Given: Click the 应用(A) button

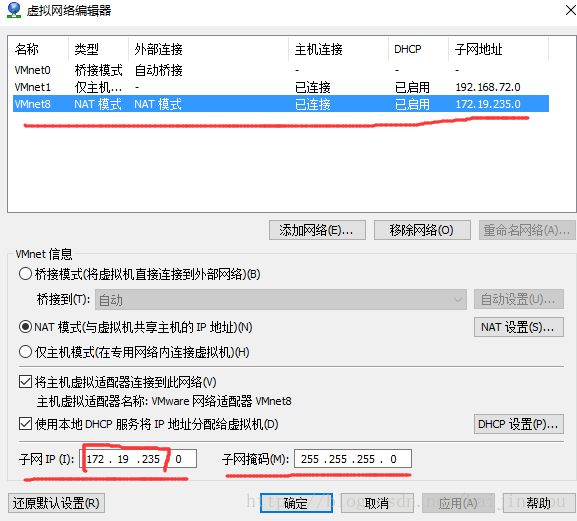Looking at the screenshot, I should click(x=458, y=503).
